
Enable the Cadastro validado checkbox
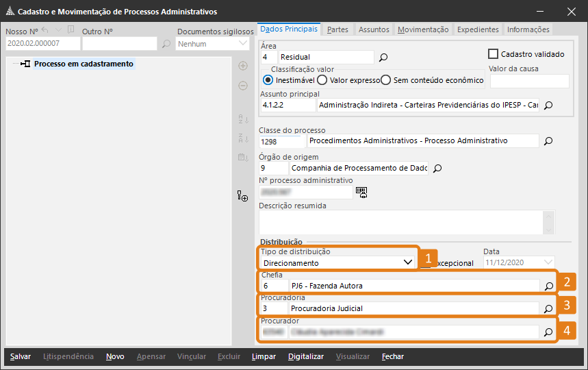pyautogui.click(x=492, y=54)
